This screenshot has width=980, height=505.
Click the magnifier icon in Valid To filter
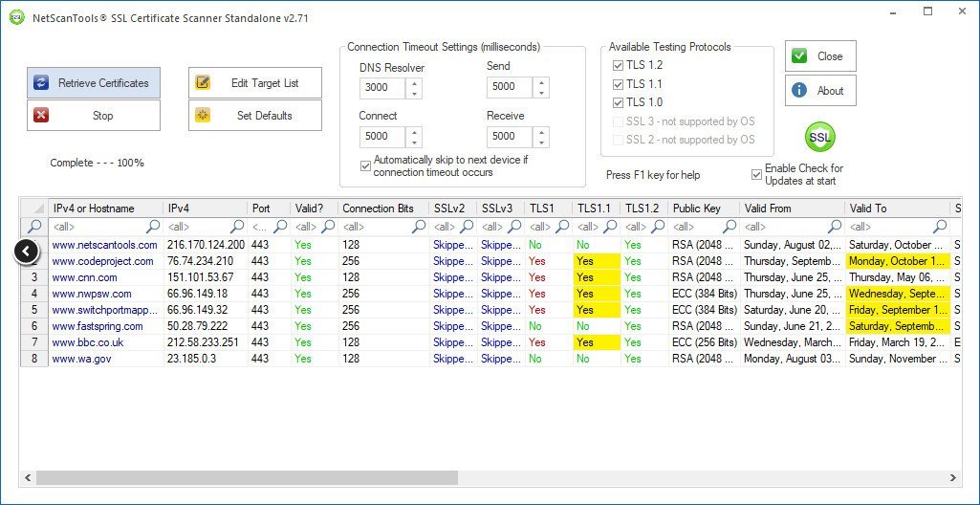(x=940, y=227)
